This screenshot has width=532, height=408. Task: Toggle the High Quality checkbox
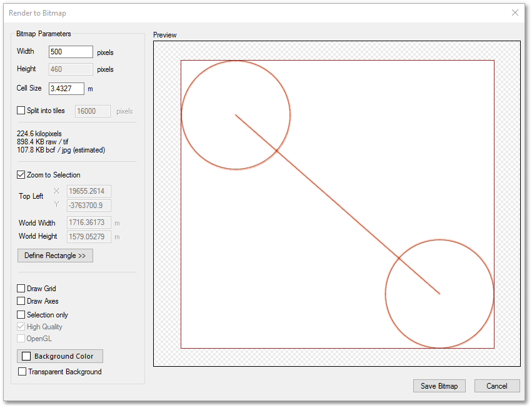point(21,326)
